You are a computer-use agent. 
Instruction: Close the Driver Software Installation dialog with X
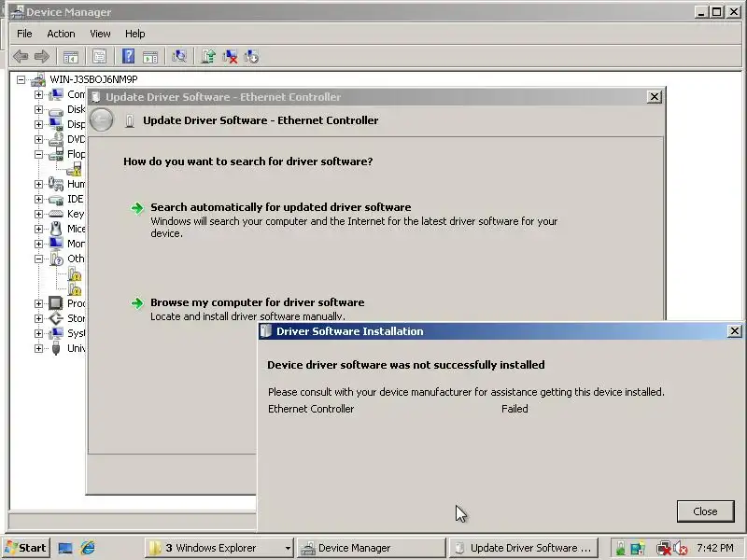pos(735,331)
